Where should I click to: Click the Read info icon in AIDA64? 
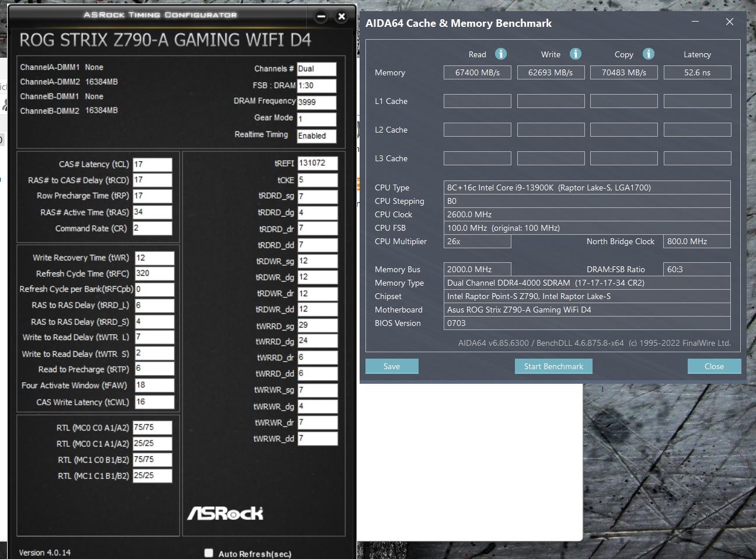501,54
